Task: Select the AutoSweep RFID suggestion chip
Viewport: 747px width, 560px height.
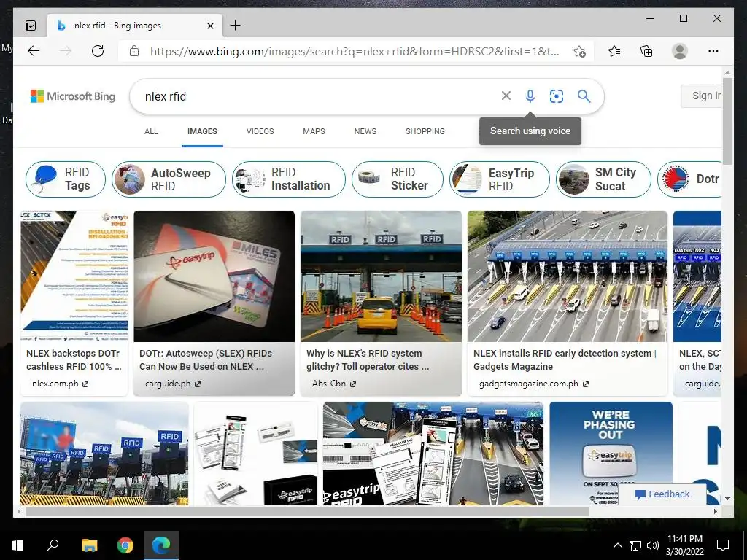Action: pyautogui.click(x=169, y=179)
